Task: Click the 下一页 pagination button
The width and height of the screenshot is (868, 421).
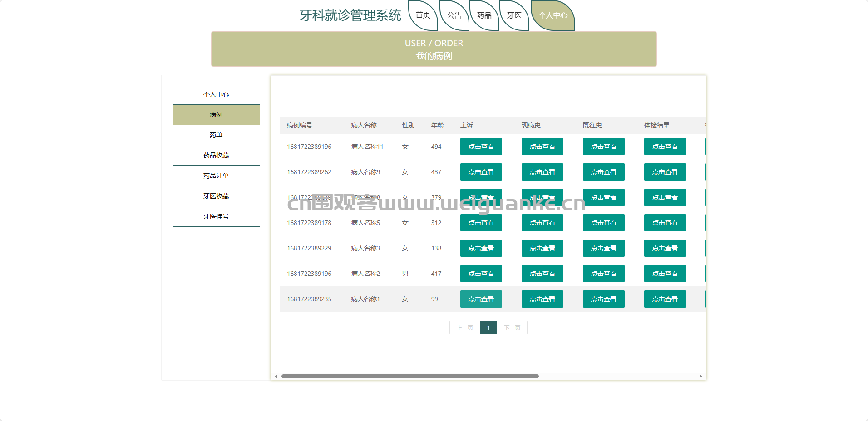Action: tap(512, 328)
